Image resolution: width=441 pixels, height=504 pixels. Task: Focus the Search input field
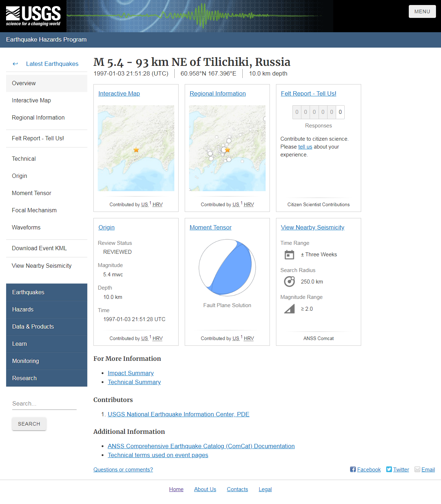[x=44, y=404]
